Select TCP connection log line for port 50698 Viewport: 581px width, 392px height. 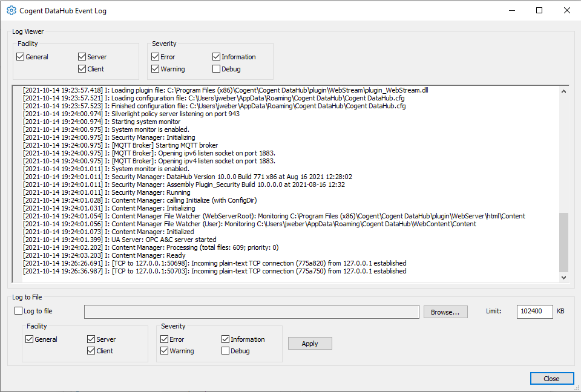tap(215, 263)
